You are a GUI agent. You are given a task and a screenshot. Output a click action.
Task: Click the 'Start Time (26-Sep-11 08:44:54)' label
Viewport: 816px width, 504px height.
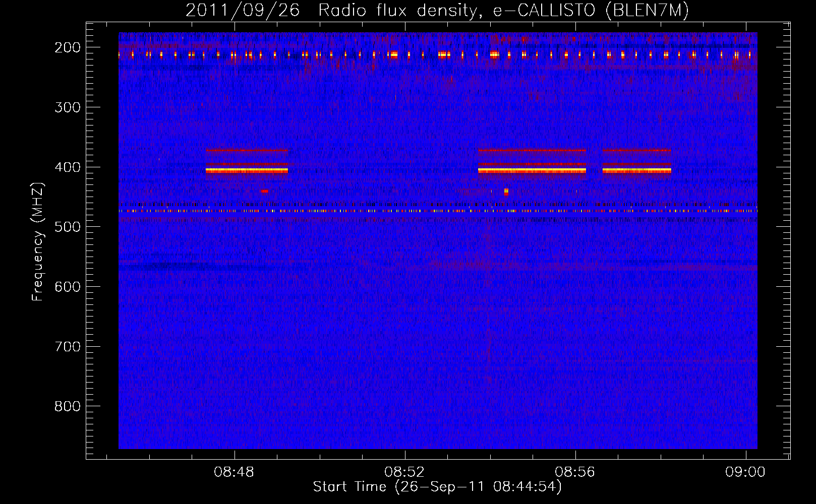coord(437,487)
